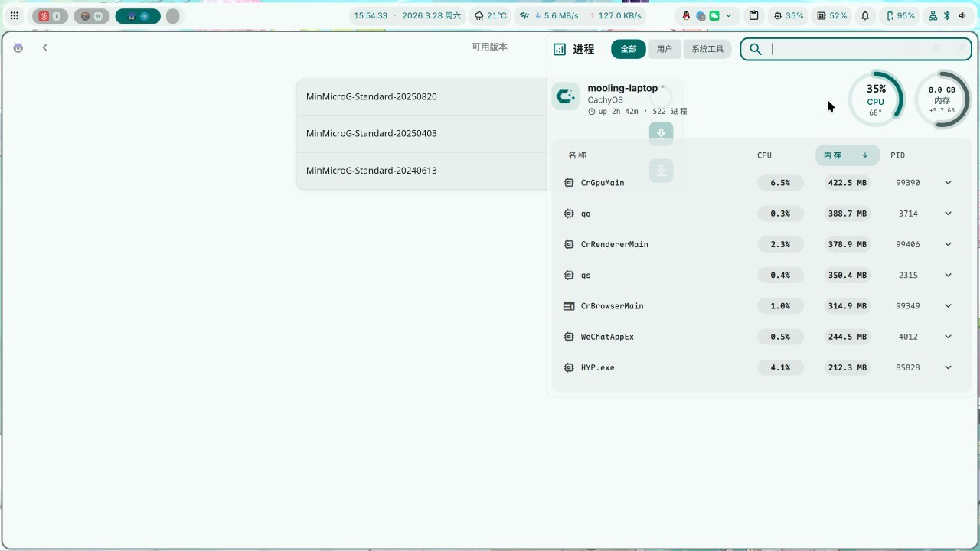The height and width of the screenshot is (551, 980).
Task: Expand details for the qq process
Action: [948, 214]
